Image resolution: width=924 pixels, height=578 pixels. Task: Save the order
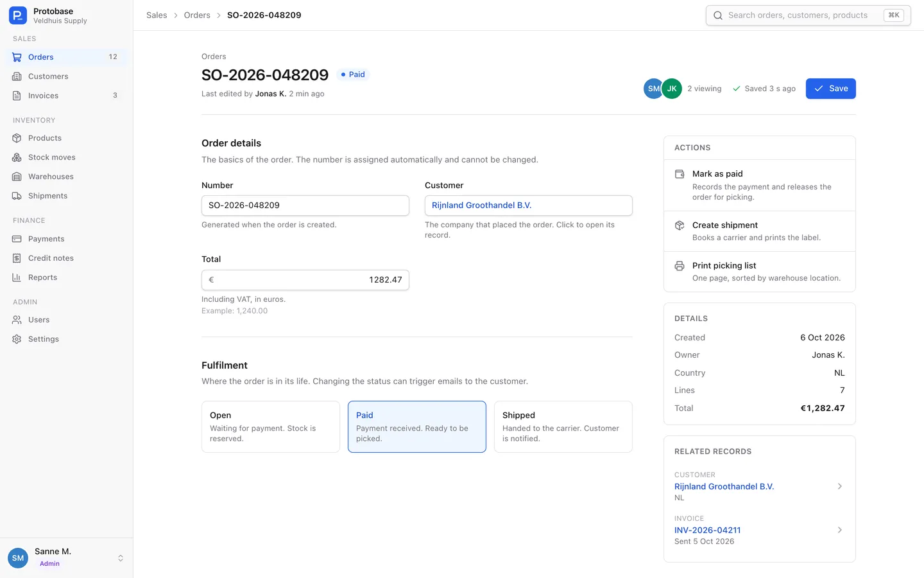coord(830,89)
